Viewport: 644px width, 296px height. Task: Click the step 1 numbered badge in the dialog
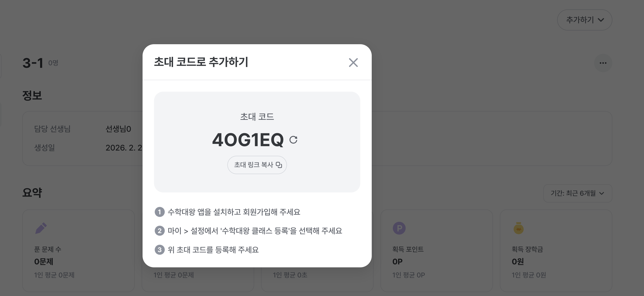(159, 212)
